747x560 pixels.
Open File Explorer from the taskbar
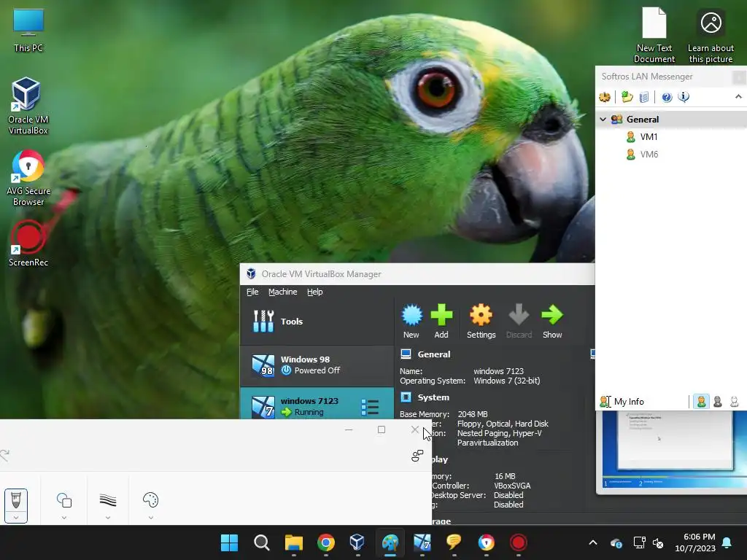pos(294,542)
